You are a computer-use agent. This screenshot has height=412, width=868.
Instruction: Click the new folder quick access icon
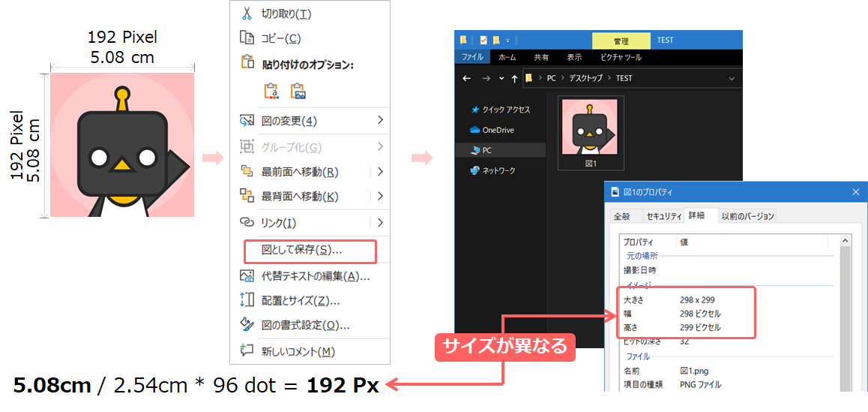pyautogui.click(x=496, y=40)
